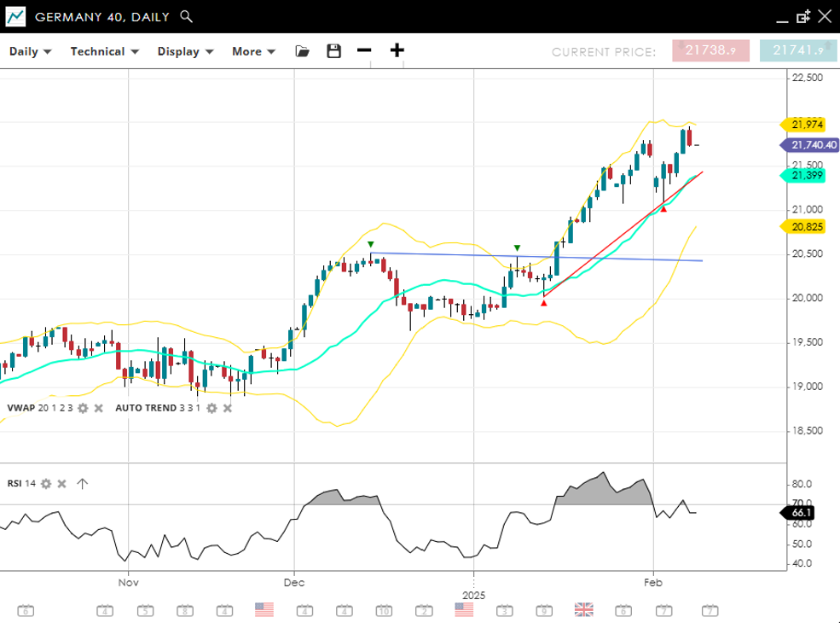Click the teal buy price 21741.9
Screen dimensions: 840x623
point(798,51)
